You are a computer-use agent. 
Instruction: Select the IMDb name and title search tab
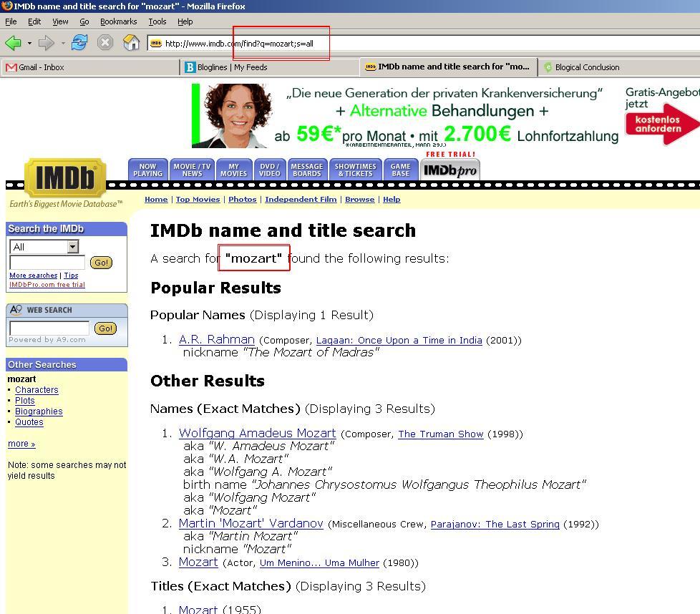tap(448, 67)
